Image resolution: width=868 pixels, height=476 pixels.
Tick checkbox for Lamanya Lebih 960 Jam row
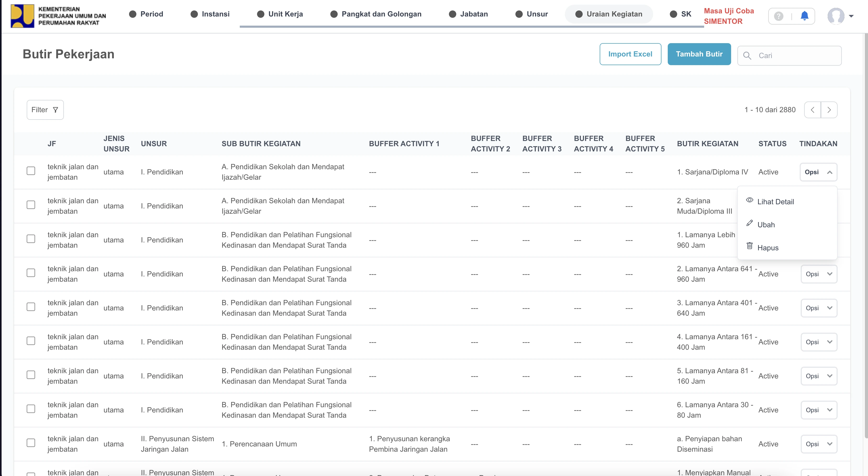pos(31,239)
